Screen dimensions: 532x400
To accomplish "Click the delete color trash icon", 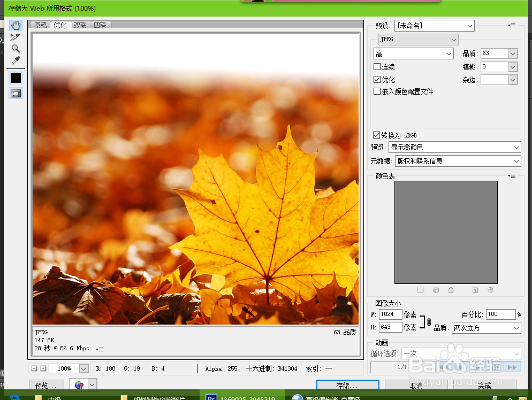I will (490, 289).
